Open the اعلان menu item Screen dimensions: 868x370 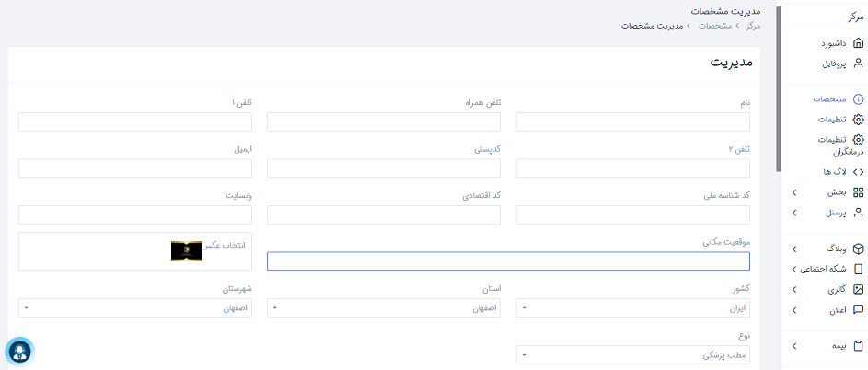pos(827,310)
